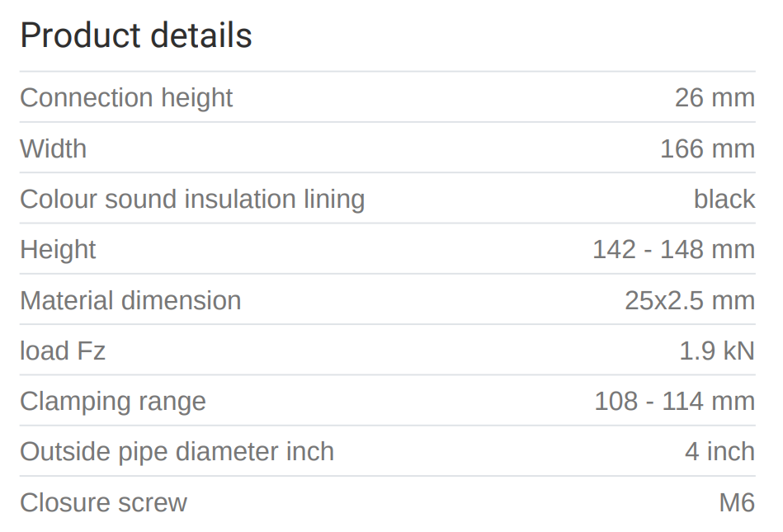The height and width of the screenshot is (532, 783).
Task: Select the "25x2.5 mm" material dimension value
Action: [x=690, y=300]
